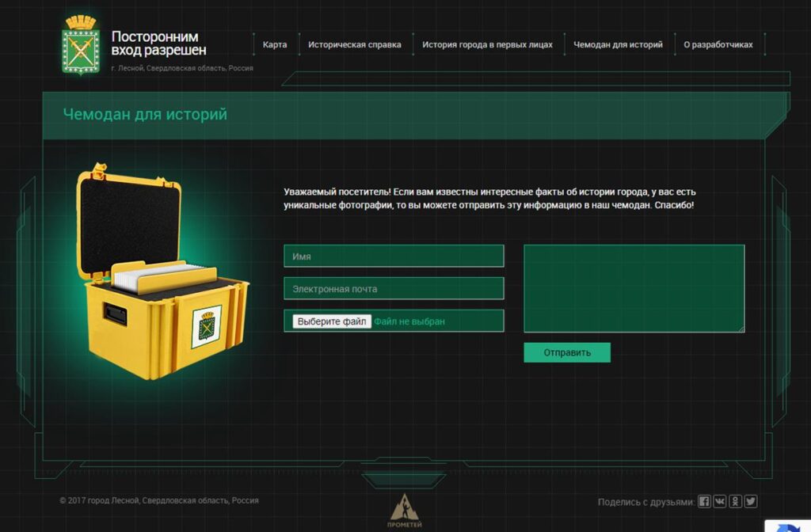
Task: Click inside the large message textarea
Action: [x=634, y=288]
